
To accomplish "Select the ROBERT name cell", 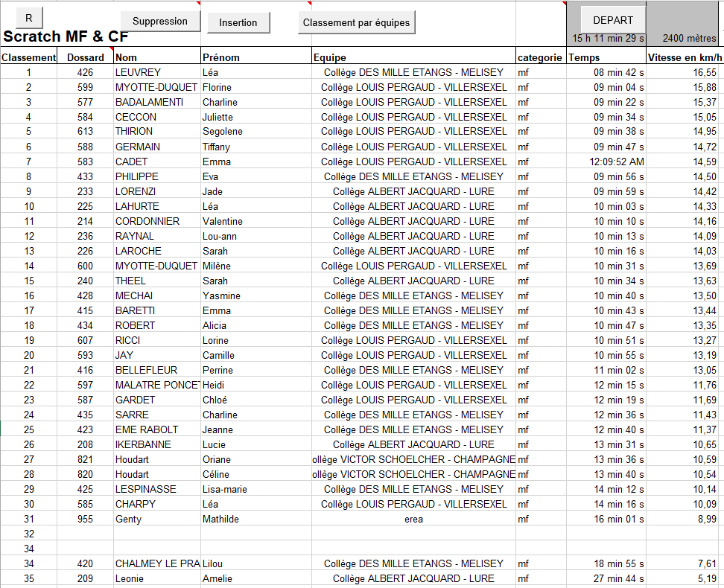I will click(157, 325).
